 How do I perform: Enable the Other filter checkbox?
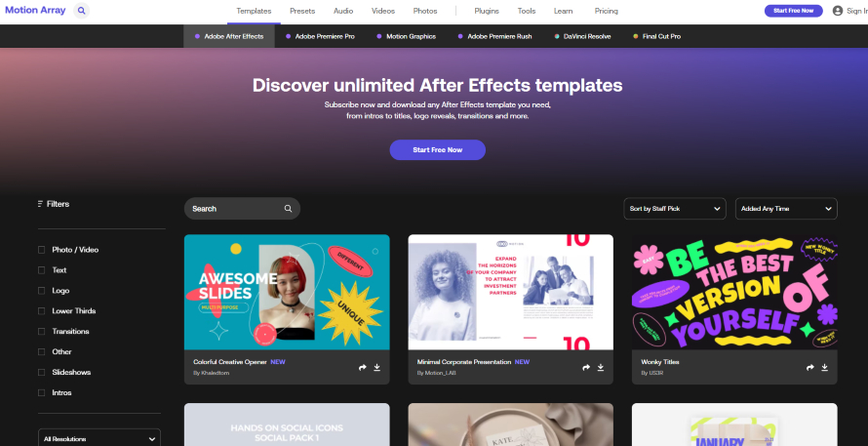[42, 351]
